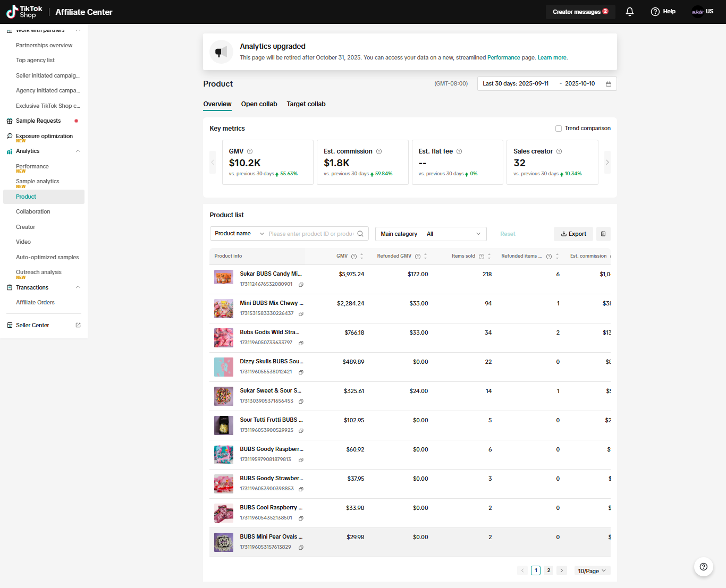Go to page 2 of the product list
The height and width of the screenshot is (588, 726).
(x=548, y=570)
